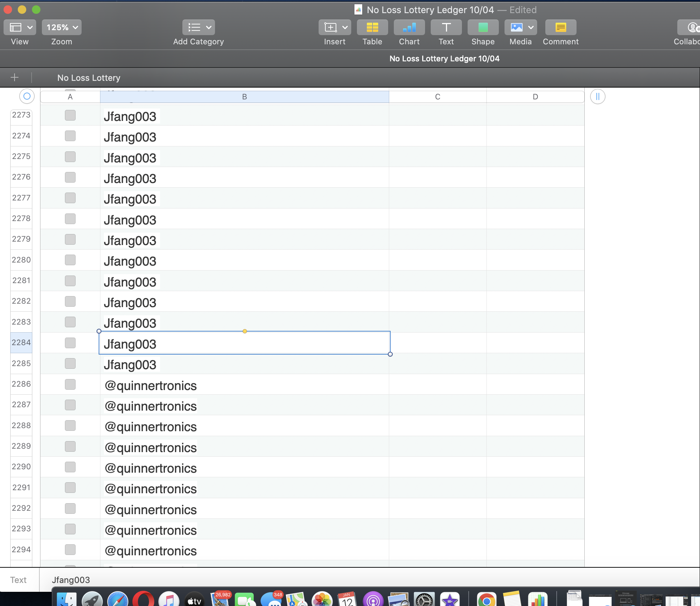Toggle checkbox in row 2282
The width and height of the screenshot is (700, 606).
click(x=70, y=301)
